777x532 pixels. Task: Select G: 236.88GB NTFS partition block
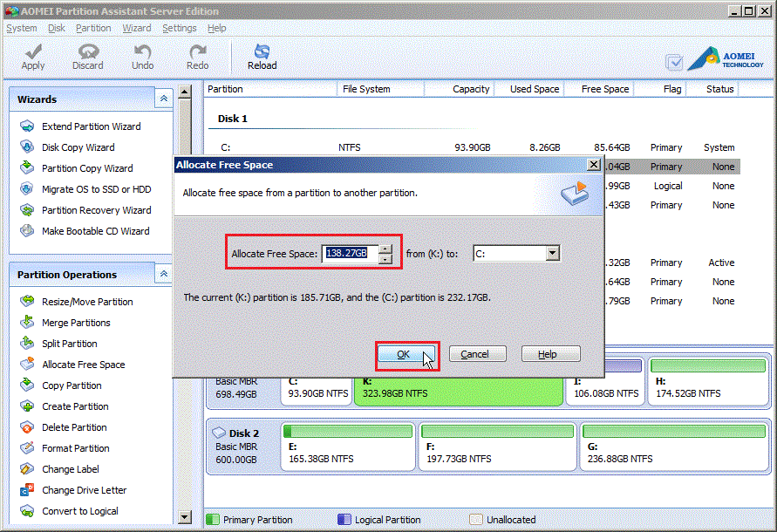click(674, 447)
